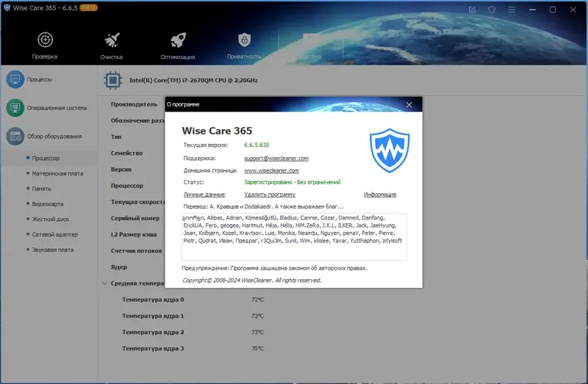Viewport: 588px width, 384px height.
Task: Collapse the Средняя температура section chevron
Action: pos(104,283)
